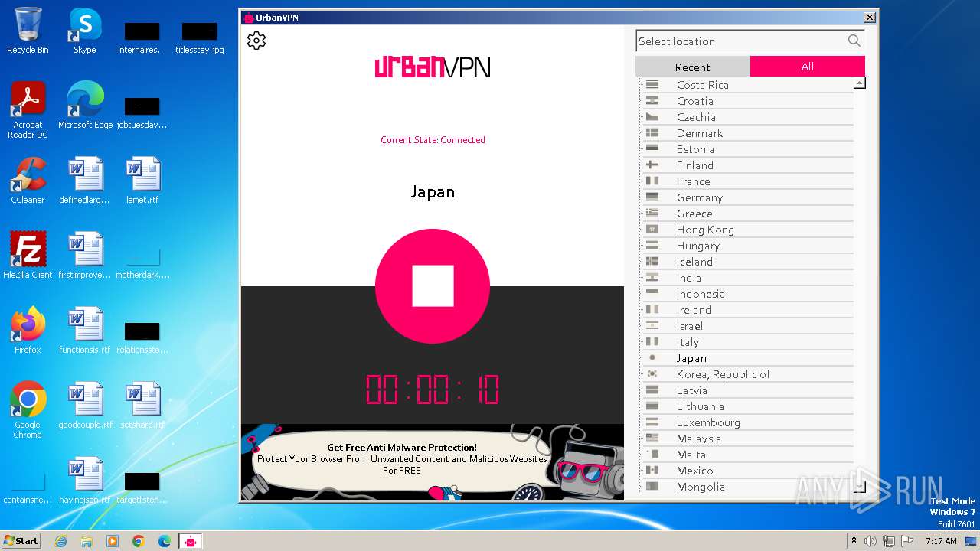Select France location
The height and width of the screenshot is (551, 980).
[746, 181]
